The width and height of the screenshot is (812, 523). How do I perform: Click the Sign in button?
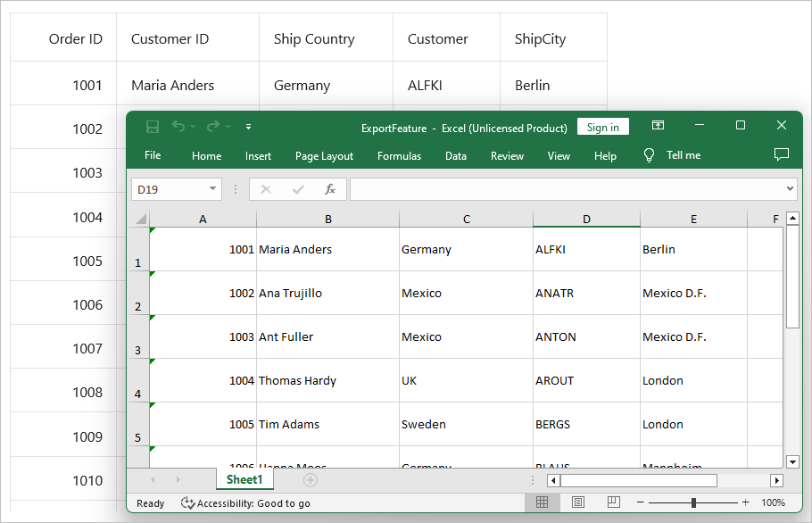pos(603,127)
